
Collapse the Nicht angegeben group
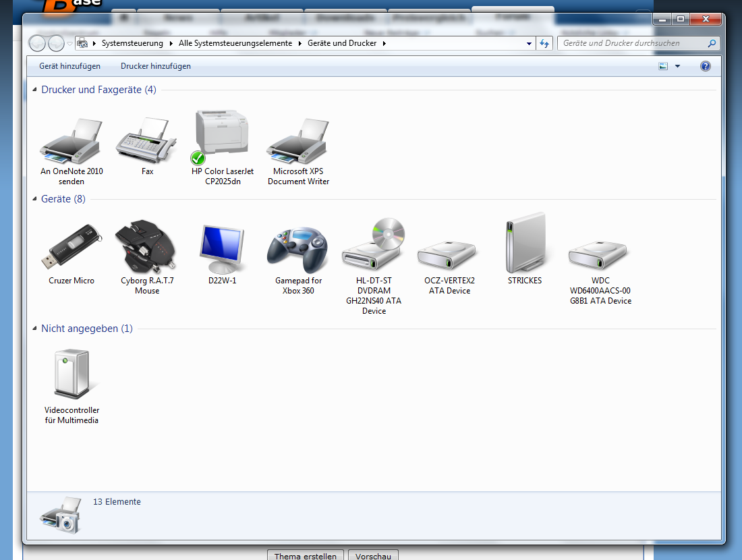34,329
